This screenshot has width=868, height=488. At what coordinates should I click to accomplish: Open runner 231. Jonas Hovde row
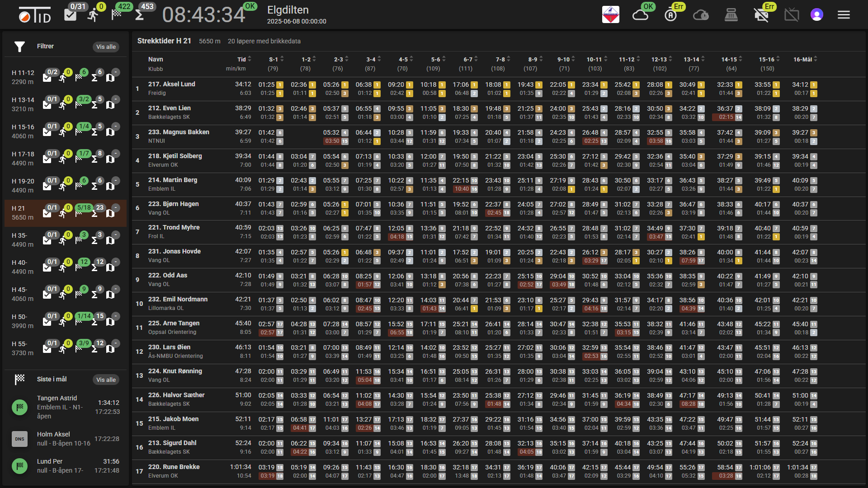(499, 256)
